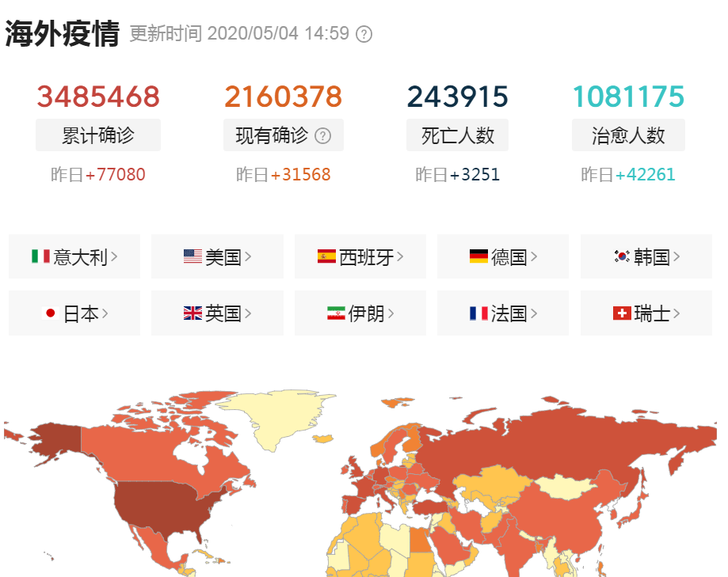
Task: Open the 意大利 country link
Action: coord(74,256)
